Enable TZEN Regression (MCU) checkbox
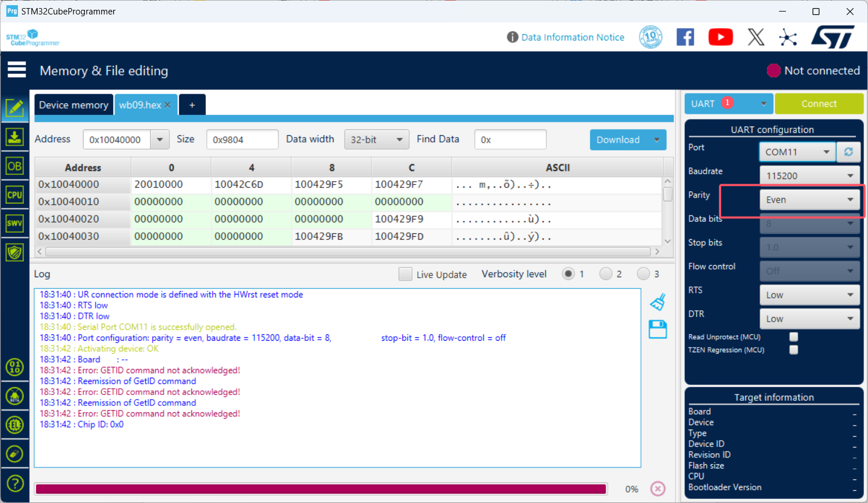 (x=794, y=350)
